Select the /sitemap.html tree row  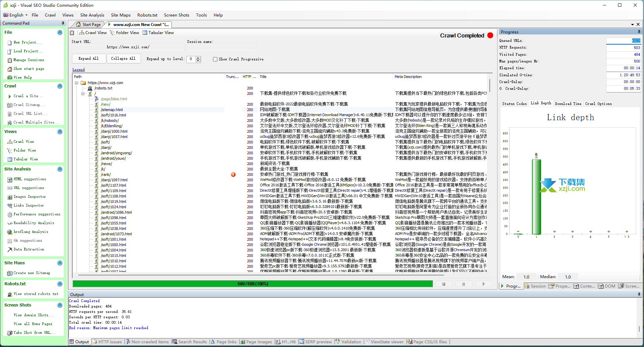111,110
